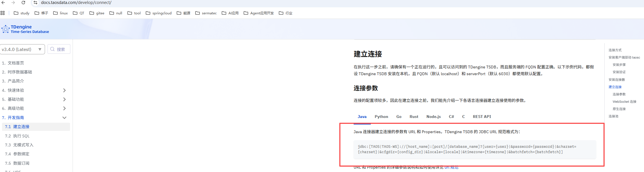Open the site information icon in address bar
Viewport: 644px width, 172px height.
(x=35, y=3)
